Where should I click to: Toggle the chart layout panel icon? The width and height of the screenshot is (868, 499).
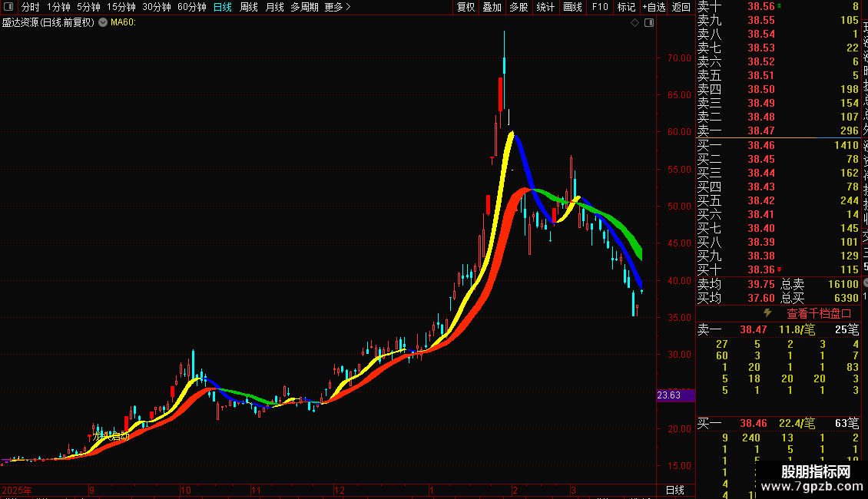[649, 23]
